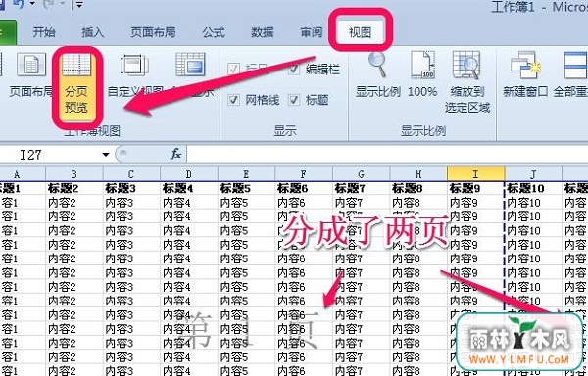Click cell 标题9
The image size is (588, 376).
pyautogui.click(x=476, y=188)
